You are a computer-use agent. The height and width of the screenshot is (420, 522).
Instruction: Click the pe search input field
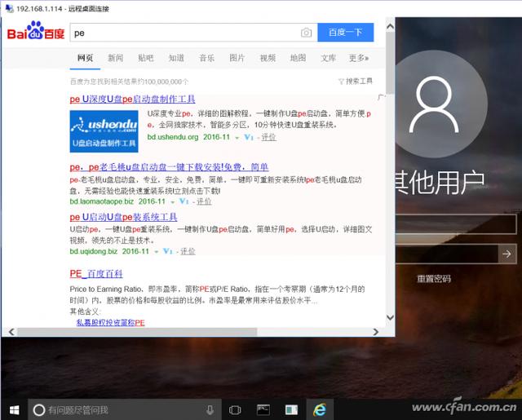pos(185,33)
